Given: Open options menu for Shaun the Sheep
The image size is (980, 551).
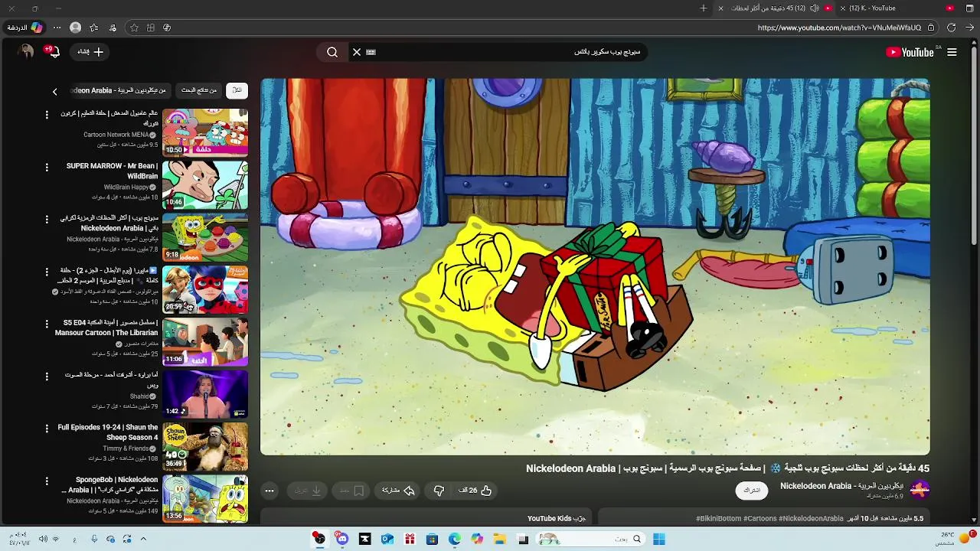Looking at the screenshot, I should (47, 429).
